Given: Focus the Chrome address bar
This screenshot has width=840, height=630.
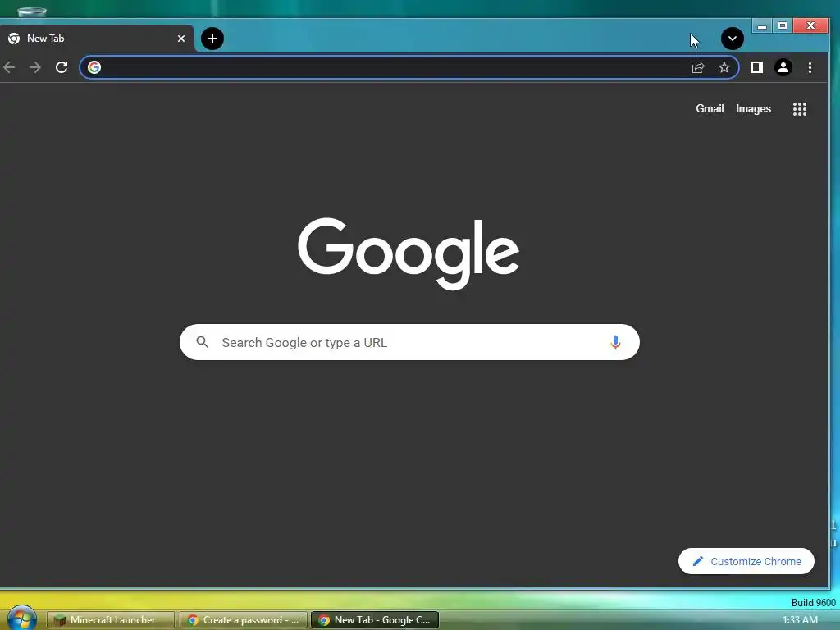Looking at the screenshot, I should click(409, 67).
